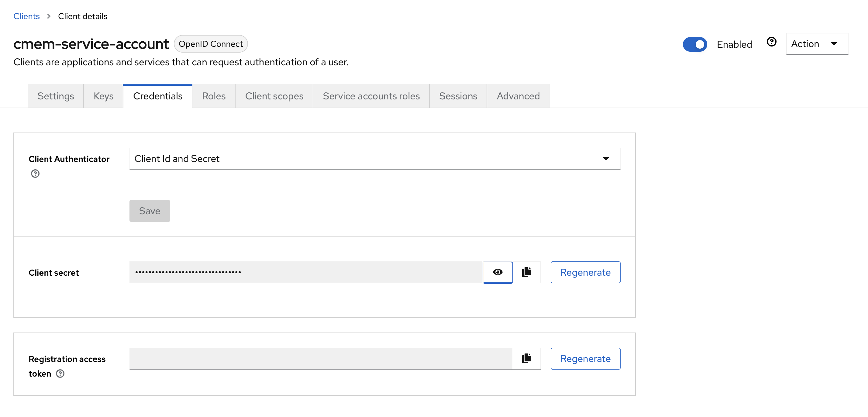868x417 pixels.
Task: Switch to the Settings tab
Action: tap(56, 96)
